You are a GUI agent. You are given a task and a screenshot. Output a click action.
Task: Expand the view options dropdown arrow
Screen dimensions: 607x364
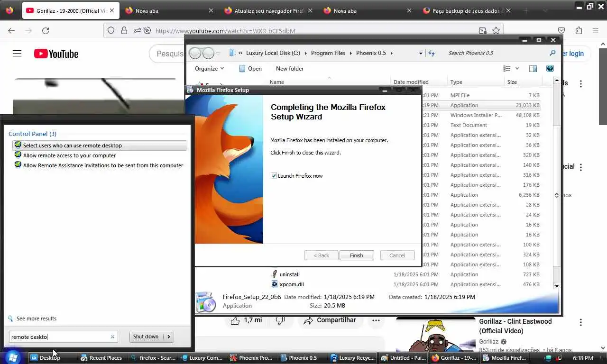click(517, 69)
